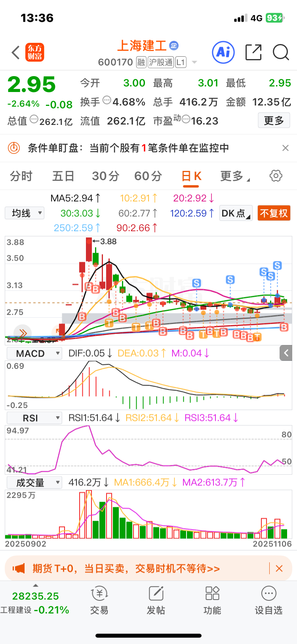The image size is (297, 644).
Task: Tap the MA5:2.94 value
Action: (x=76, y=198)
